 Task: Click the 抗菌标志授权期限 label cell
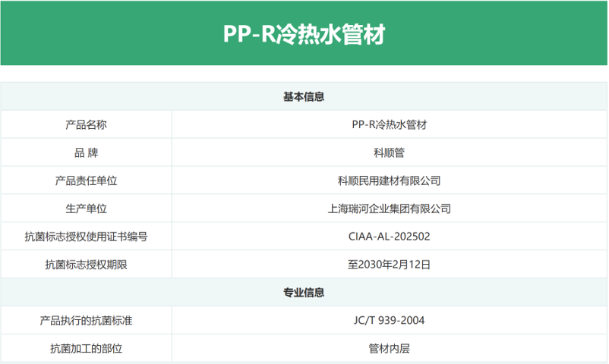click(x=86, y=264)
